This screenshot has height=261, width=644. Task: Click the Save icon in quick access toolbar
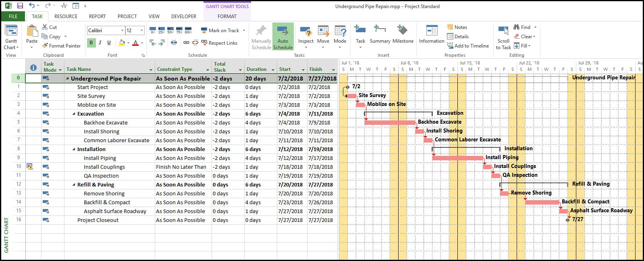pyautogui.click(x=20, y=6)
